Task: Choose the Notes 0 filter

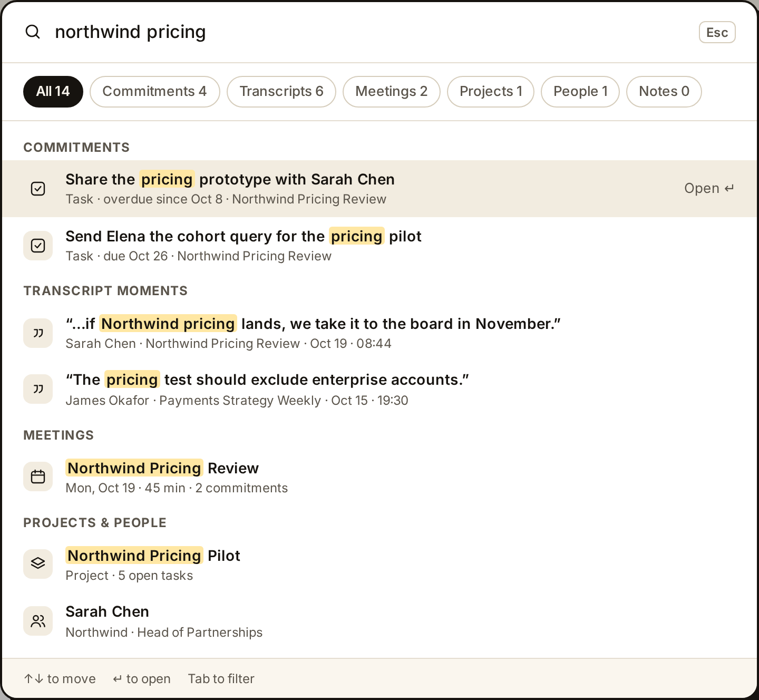Action: tap(664, 92)
